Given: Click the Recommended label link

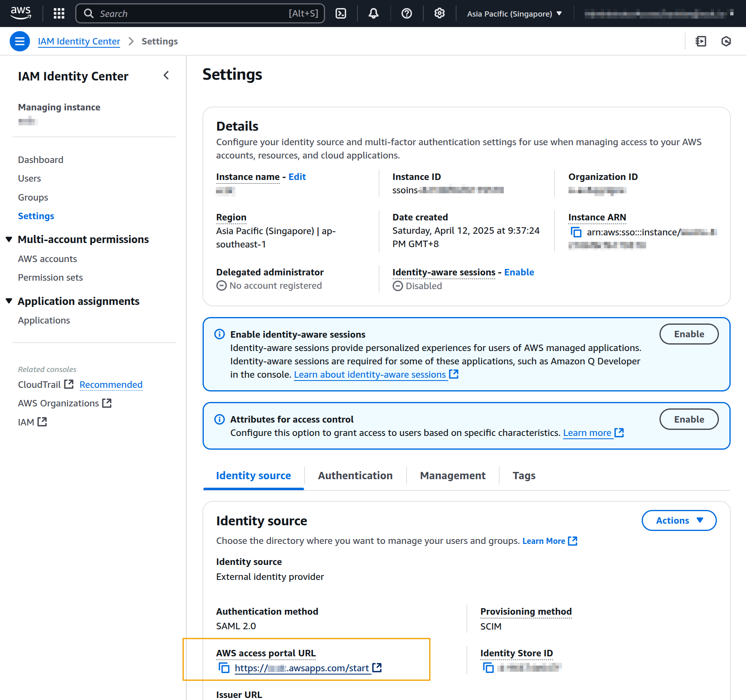Looking at the screenshot, I should pos(111,385).
